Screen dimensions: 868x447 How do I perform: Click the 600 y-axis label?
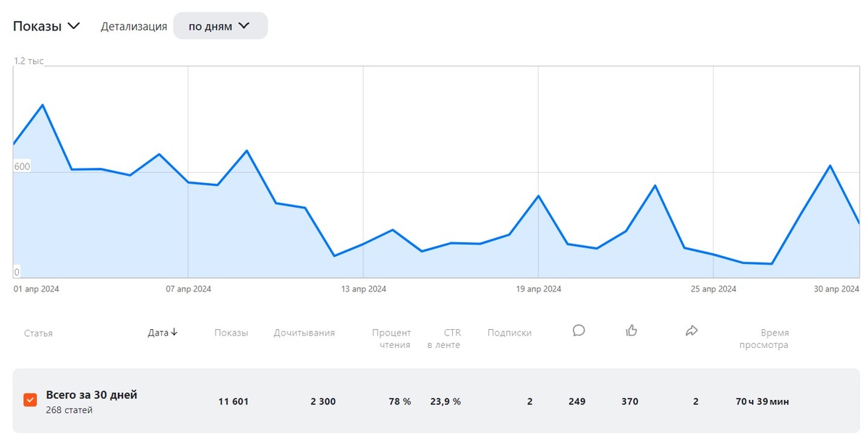click(22, 167)
